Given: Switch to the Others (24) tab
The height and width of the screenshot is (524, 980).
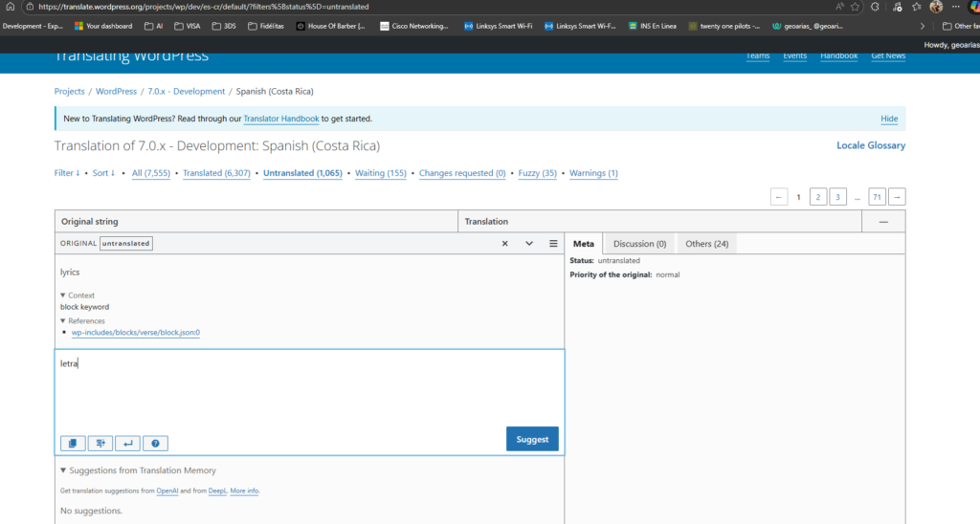Looking at the screenshot, I should pyautogui.click(x=706, y=244).
